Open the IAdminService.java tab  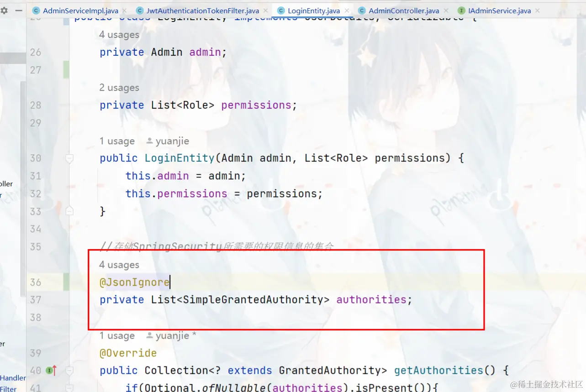[500, 10]
